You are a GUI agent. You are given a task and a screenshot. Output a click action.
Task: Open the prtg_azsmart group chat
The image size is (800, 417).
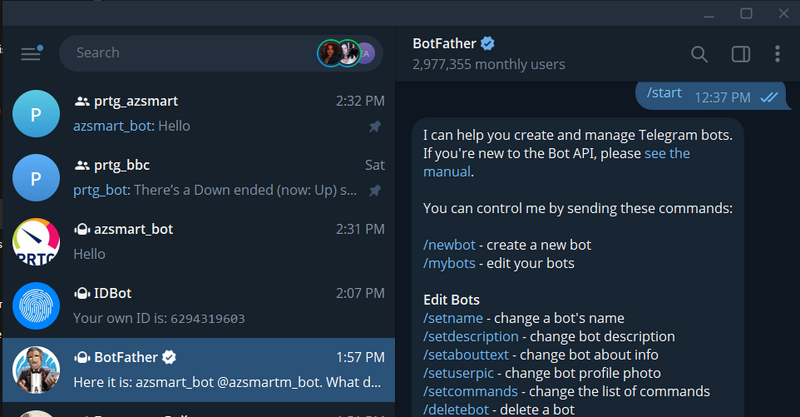200,113
